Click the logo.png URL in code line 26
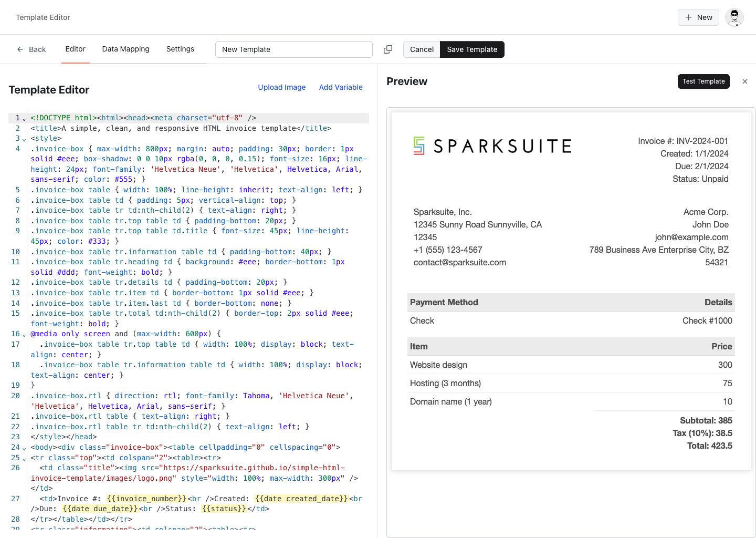This screenshot has height=538, width=756. click(x=188, y=473)
